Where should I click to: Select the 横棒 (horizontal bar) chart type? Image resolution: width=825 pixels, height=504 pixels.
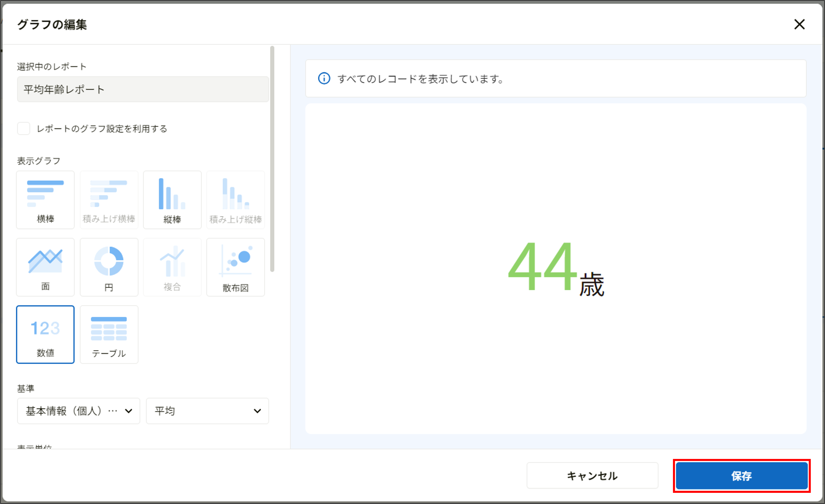click(45, 200)
